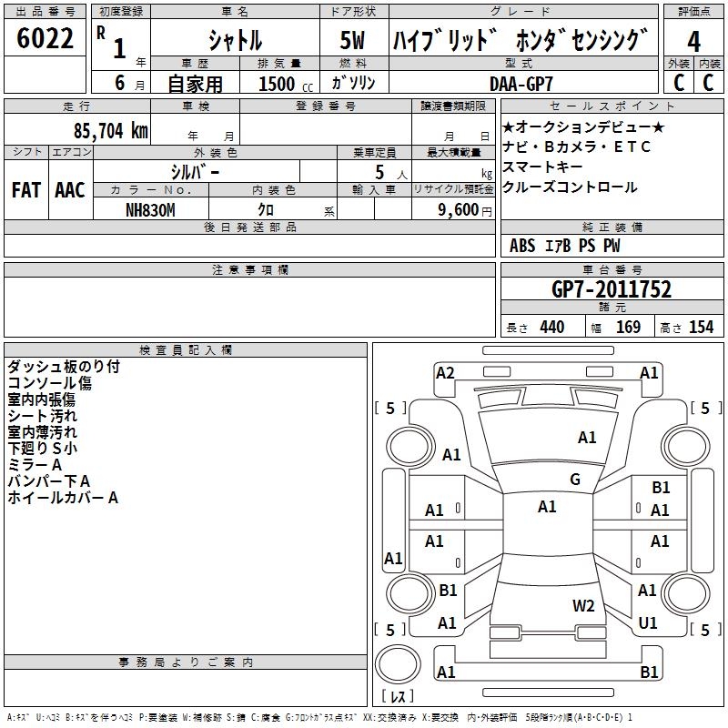Click interior color クロ

click(266, 210)
